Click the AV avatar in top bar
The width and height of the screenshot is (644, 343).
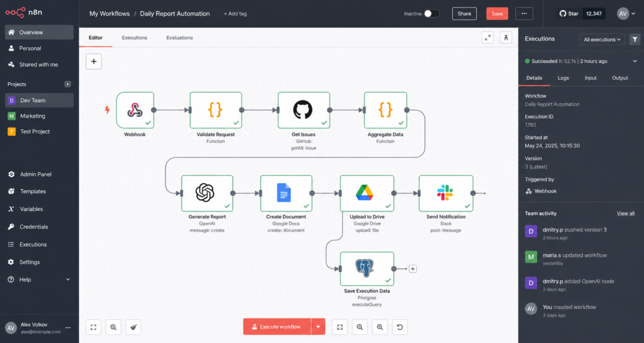[623, 14]
